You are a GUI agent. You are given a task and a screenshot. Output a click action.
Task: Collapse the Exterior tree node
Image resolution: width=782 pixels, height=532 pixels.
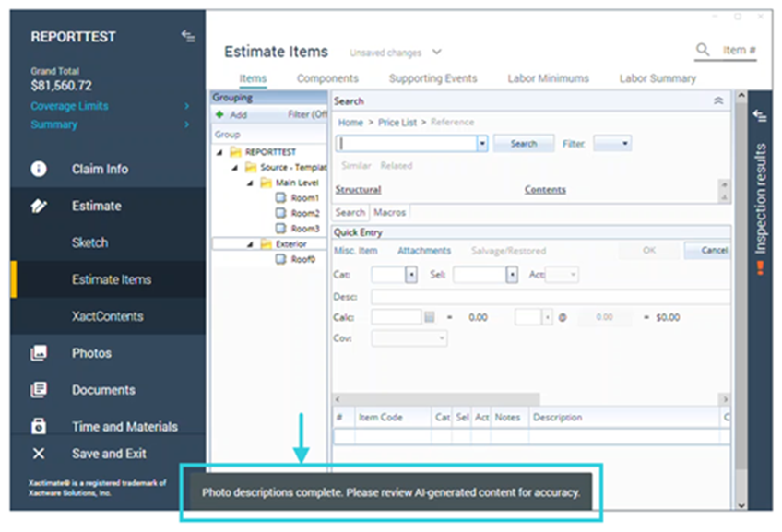tap(250, 244)
